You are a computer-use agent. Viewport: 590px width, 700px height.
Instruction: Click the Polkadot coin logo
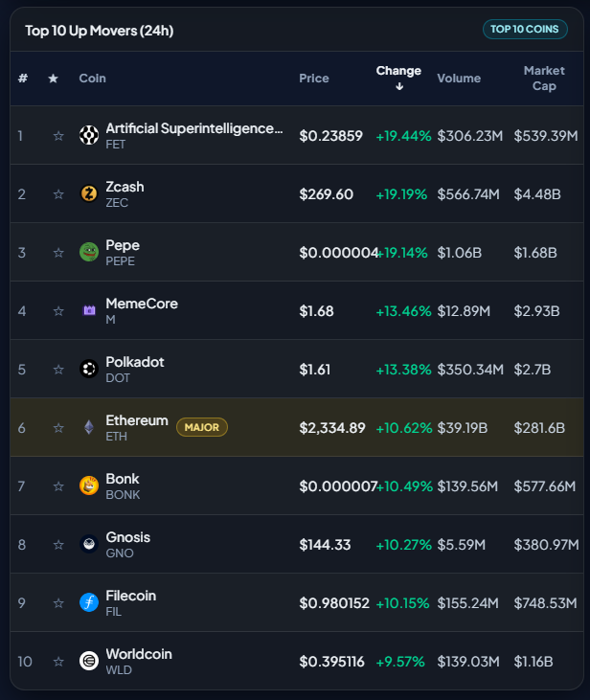click(89, 369)
